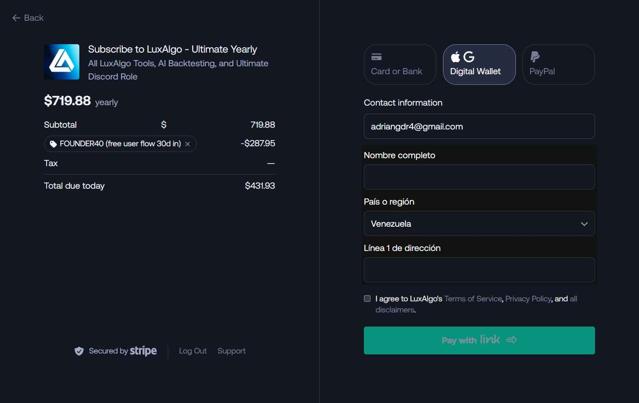Go back using the Back arrow
The width and height of the screenshot is (639, 403).
28,18
